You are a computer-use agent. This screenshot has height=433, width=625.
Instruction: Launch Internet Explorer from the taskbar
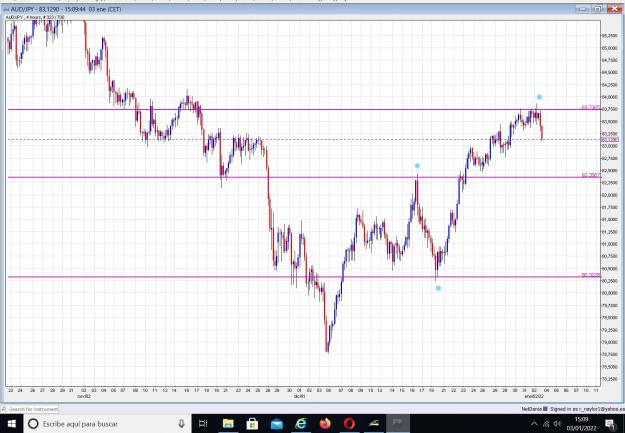point(301,423)
